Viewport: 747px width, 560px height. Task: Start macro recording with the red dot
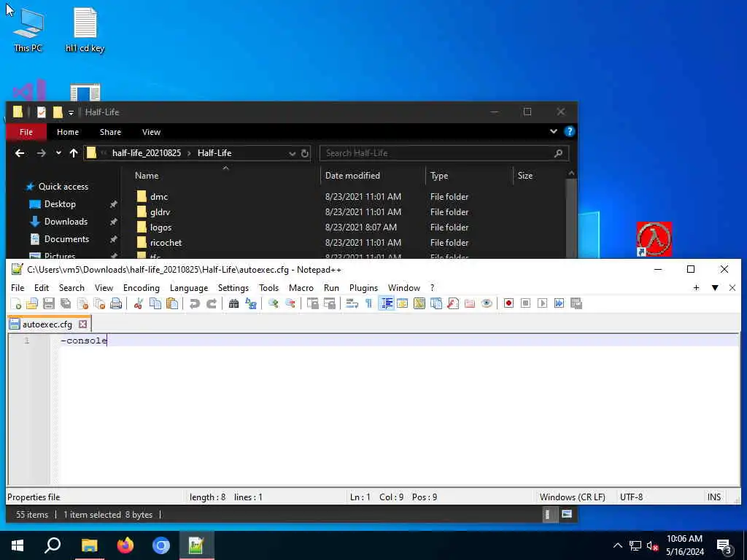click(508, 303)
